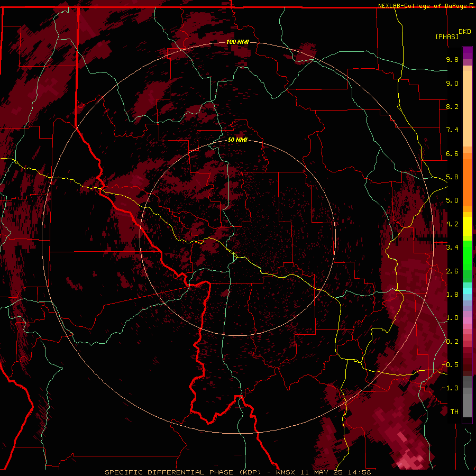Screen dimensions: 476x476
Task: Click the 6.6 value on the color scale
Action: 452,153
